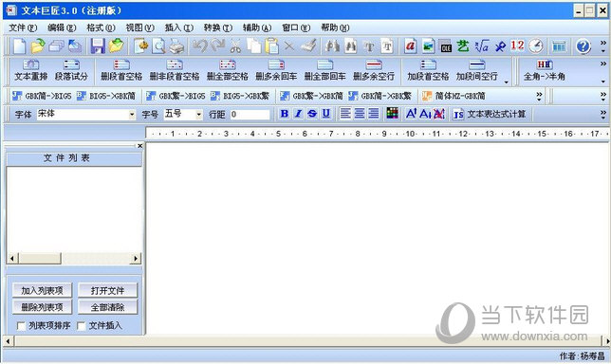This screenshot has width=611, height=364.
Task: Print with the printer icon
Action: pos(176,45)
